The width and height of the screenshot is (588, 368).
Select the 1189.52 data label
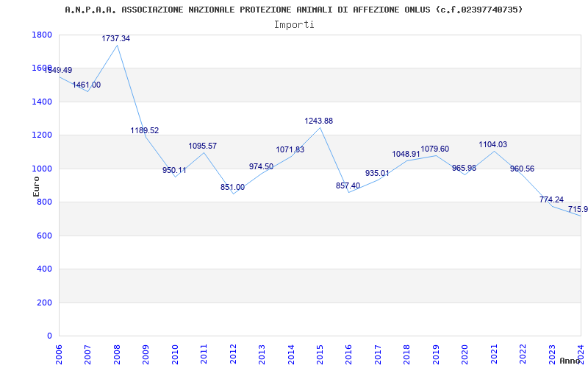coord(145,130)
